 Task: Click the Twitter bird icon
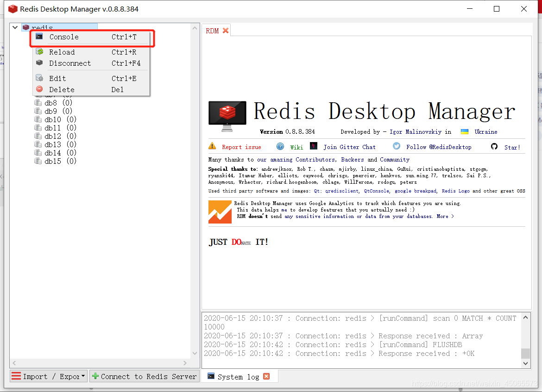pos(397,146)
